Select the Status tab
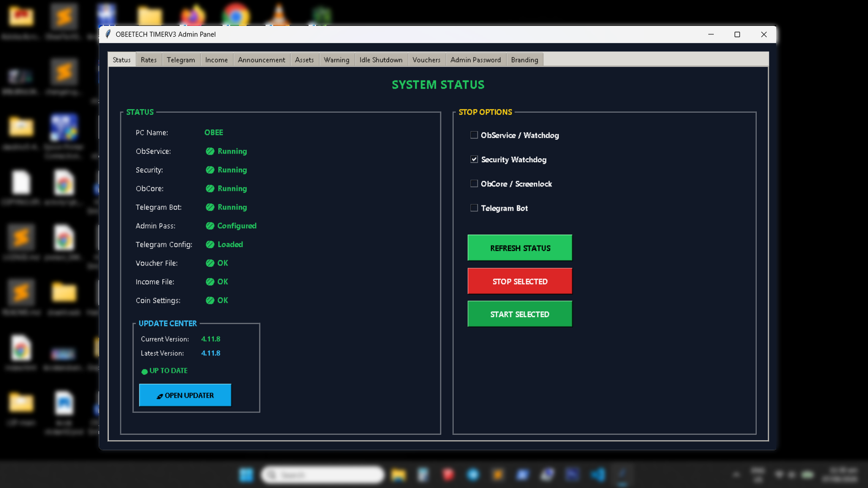 122,60
